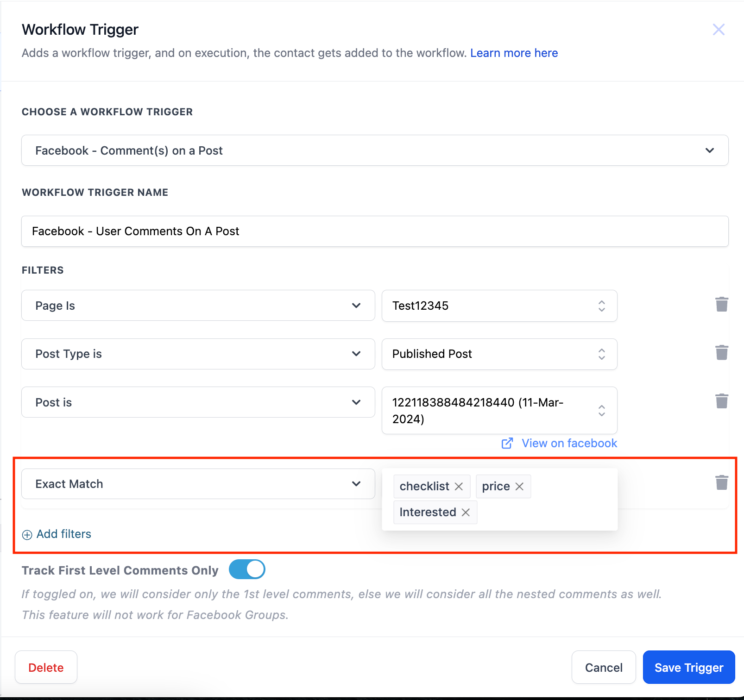This screenshot has height=700, width=744.
Task: Remove the Exact Match filter with trash icon
Action: pyautogui.click(x=722, y=483)
